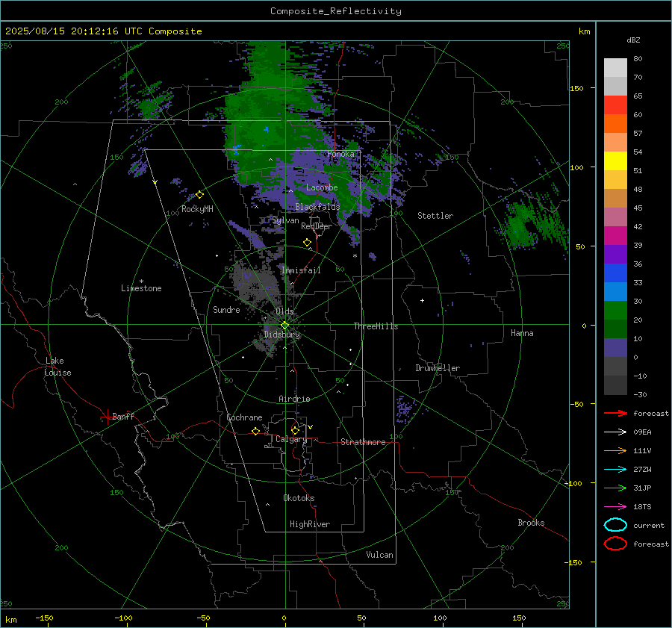
Task: Click the 'Didsbury' map label
Action: 281,335
